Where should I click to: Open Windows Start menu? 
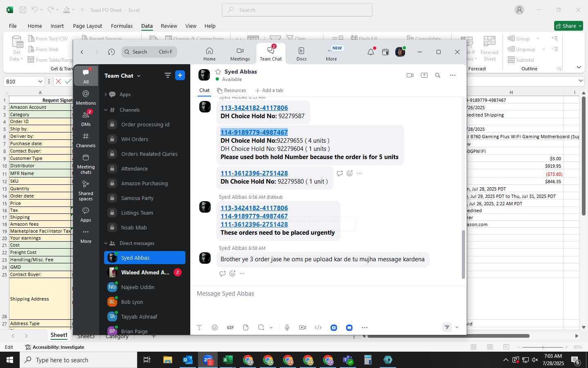pyautogui.click(x=10, y=360)
